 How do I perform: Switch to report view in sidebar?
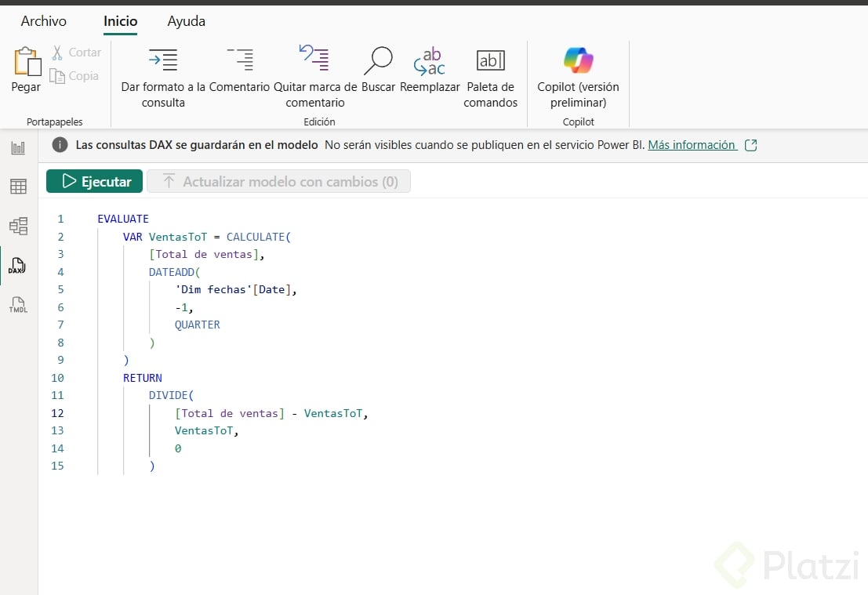coord(18,148)
